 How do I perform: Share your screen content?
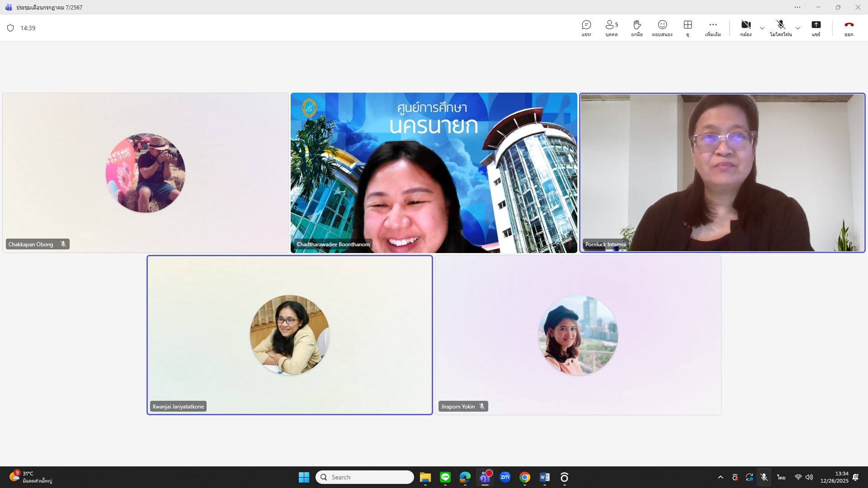click(x=816, y=28)
